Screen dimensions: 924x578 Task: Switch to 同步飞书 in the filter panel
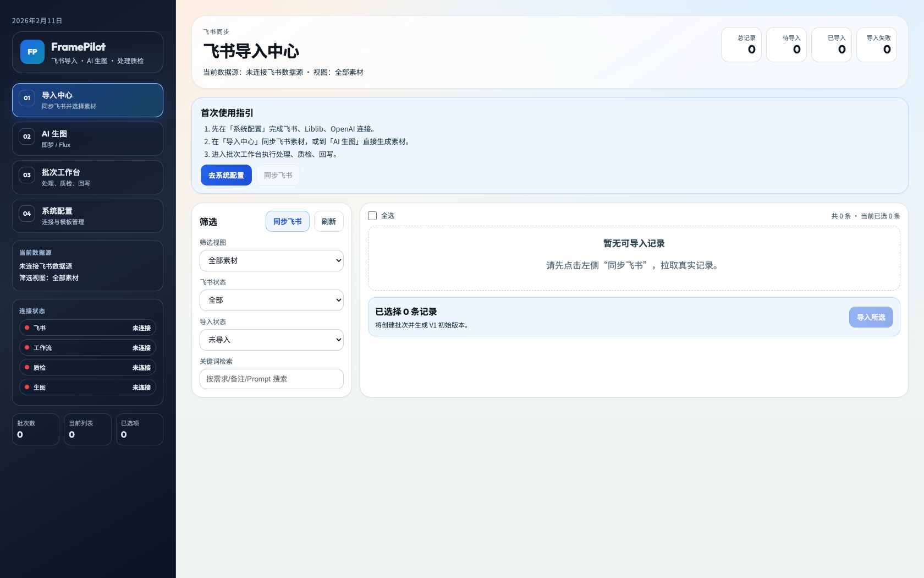point(287,221)
